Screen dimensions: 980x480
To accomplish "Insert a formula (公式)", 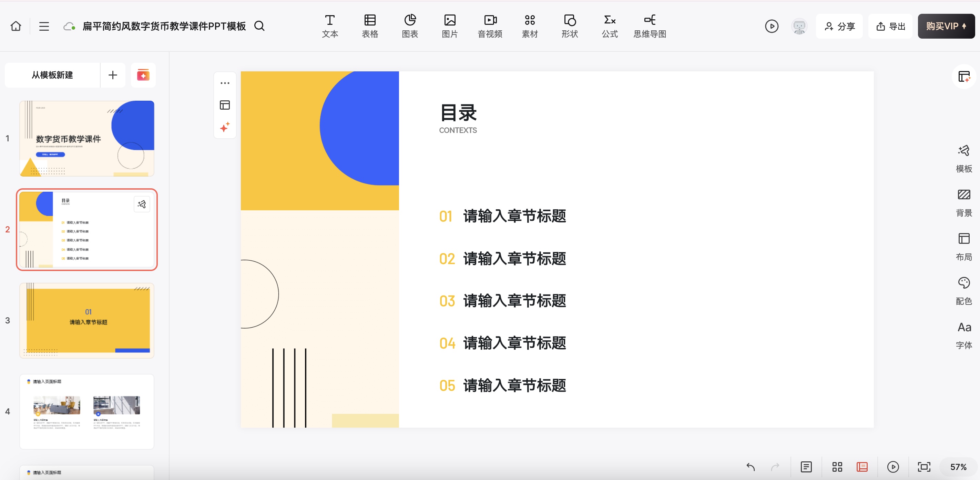I will pos(610,26).
